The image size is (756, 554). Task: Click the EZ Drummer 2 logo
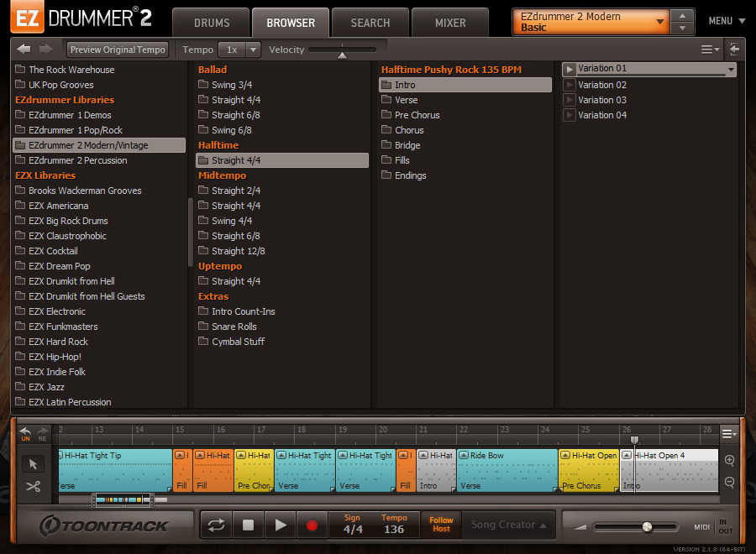pos(82,18)
